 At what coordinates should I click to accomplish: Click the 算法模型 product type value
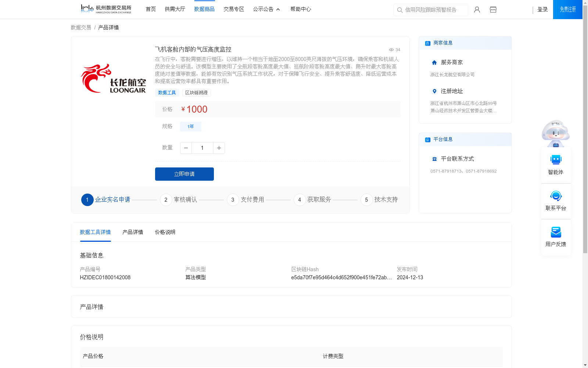click(196, 277)
